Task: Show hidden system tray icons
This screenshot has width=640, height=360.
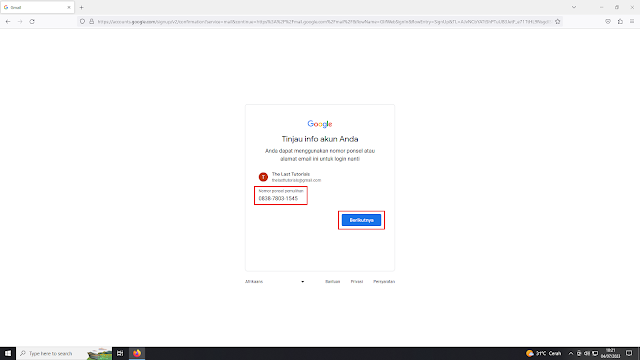Action: [x=571, y=353]
